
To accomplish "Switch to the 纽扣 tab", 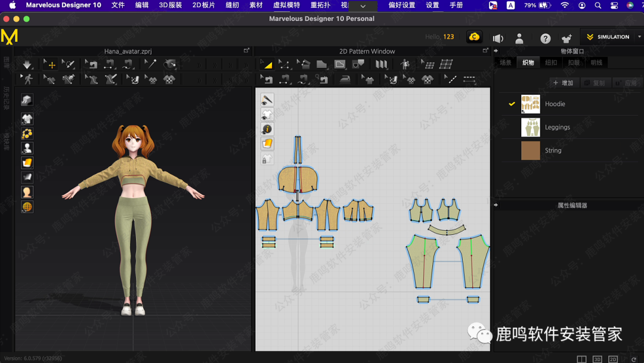I will 551,63.
